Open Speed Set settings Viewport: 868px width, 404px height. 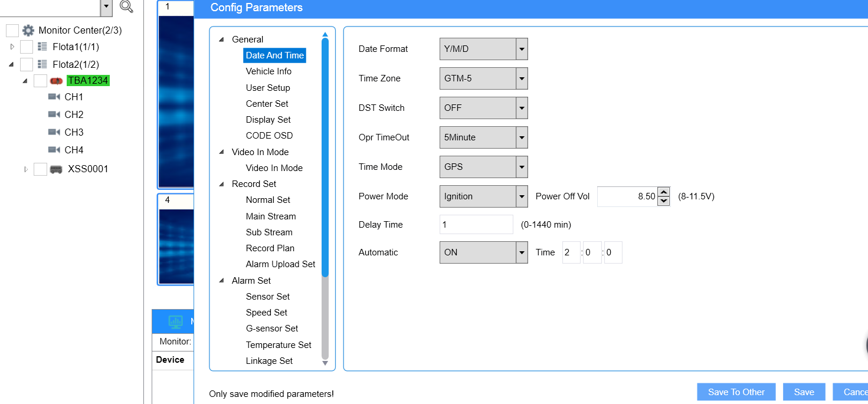click(x=267, y=313)
